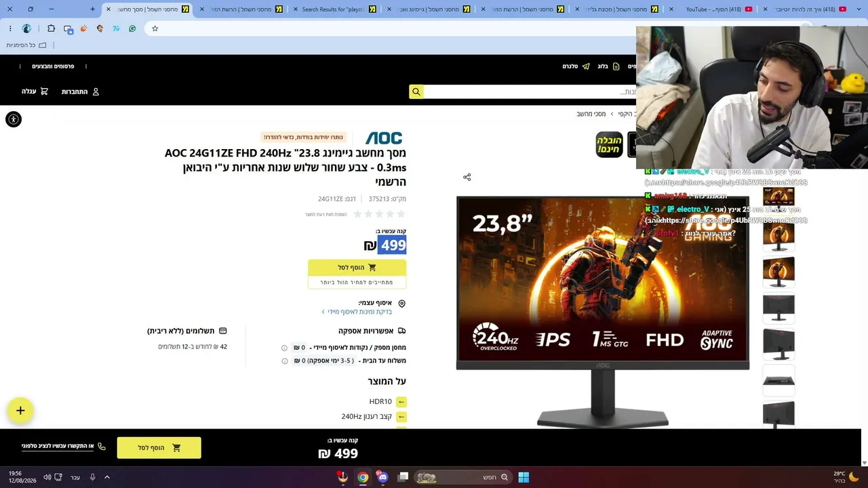The height and width of the screenshot is (488, 868).
Task: Open the blog (בלוג) link in the header
Action: tap(608, 66)
